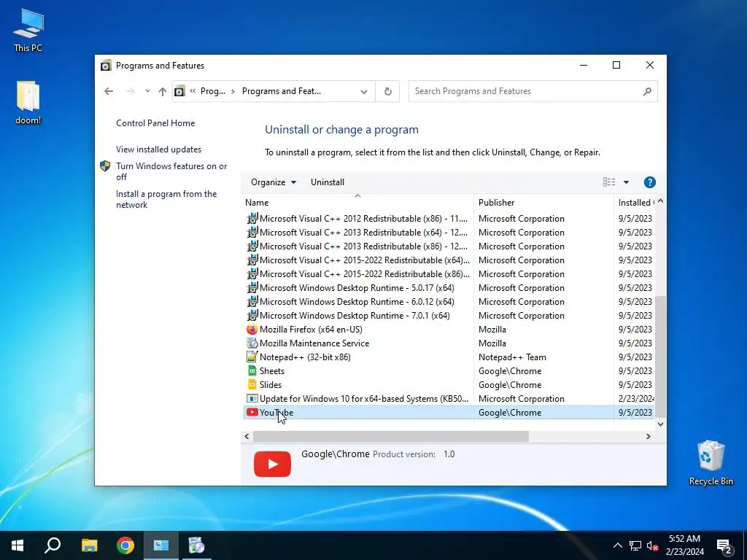
Task: Select Microsoft Windows Desktop Runtime - 7.0.1 (x64)
Action: point(449,315)
